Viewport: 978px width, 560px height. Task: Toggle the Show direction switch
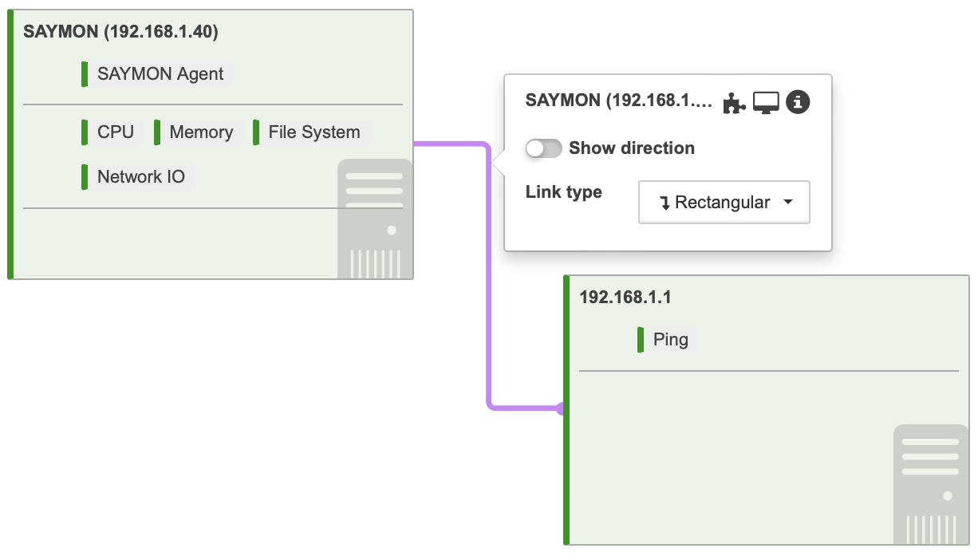click(544, 148)
